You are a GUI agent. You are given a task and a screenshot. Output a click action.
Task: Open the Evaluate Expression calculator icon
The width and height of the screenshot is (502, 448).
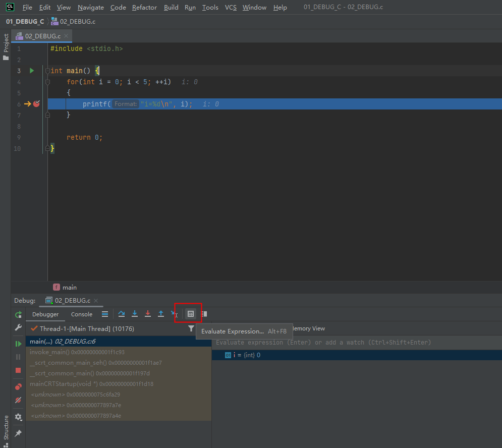191,314
